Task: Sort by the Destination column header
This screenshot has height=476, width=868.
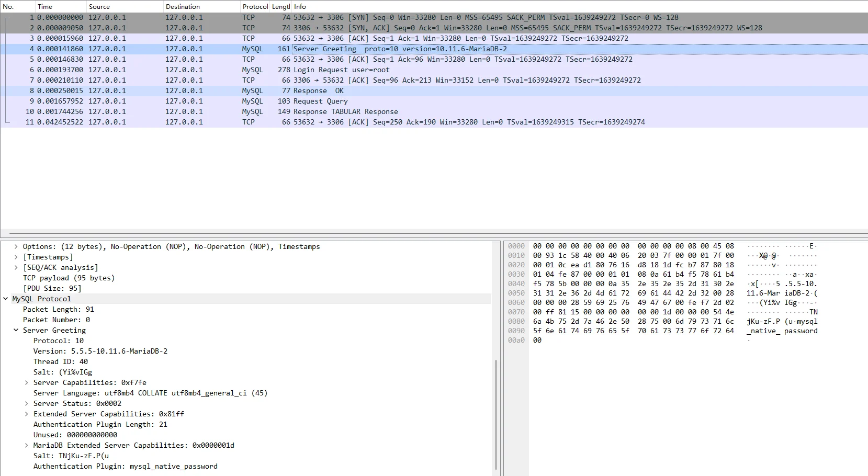Action: [x=183, y=7]
